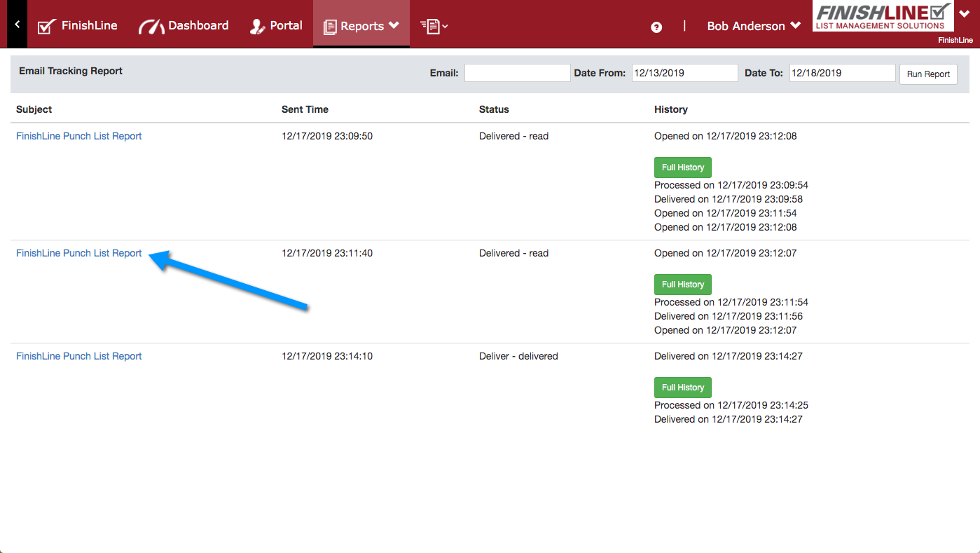
Task: Click the FinishLine checkmark icon
Action: 46,27
